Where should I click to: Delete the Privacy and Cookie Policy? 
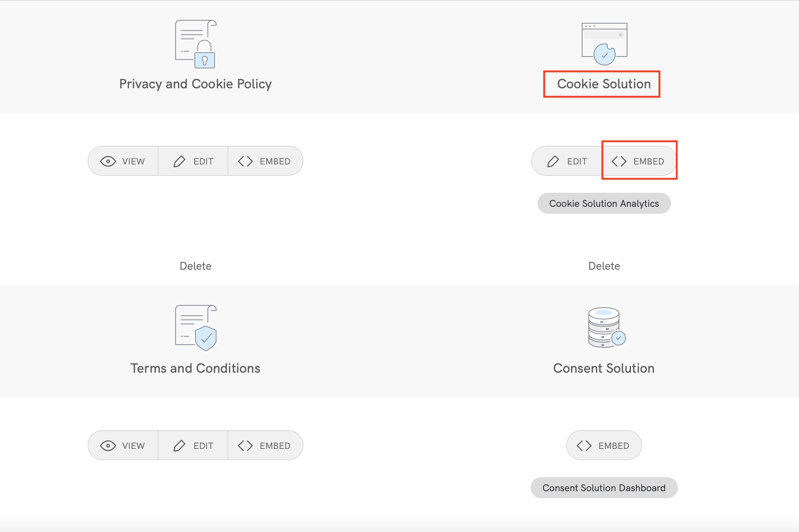pos(195,266)
